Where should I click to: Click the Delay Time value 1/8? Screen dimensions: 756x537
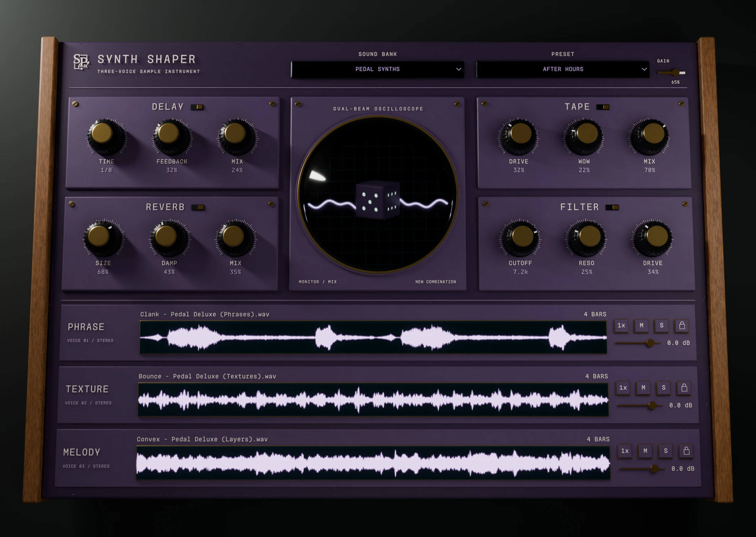106,170
